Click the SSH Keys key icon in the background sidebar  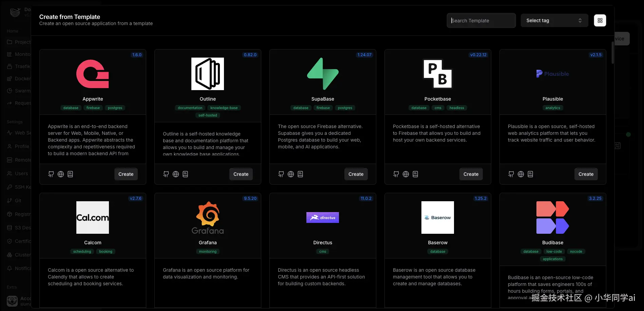point(10,187)
